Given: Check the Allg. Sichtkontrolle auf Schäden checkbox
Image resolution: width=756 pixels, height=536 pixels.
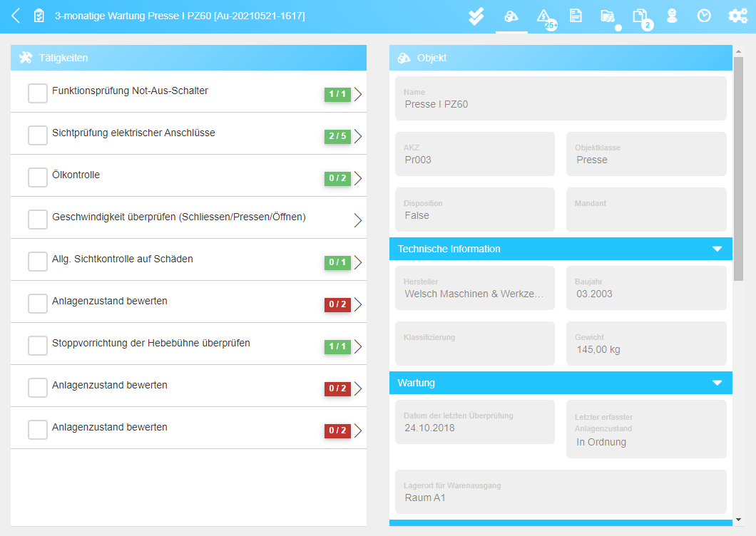Looking at the screenshot, I should 38,262.
